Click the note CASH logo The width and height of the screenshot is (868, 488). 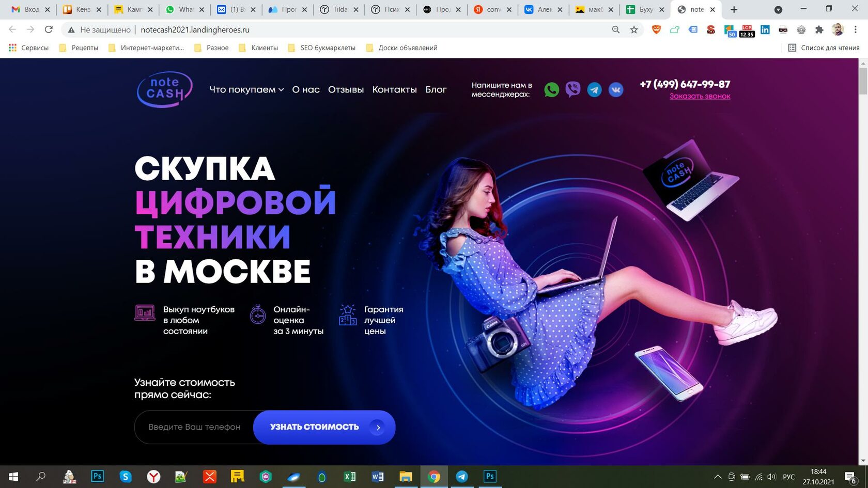(x=165, y=89)
